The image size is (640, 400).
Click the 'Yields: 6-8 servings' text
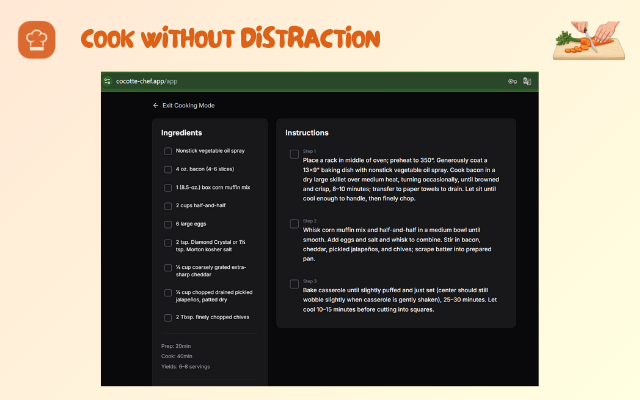click(185, 367)
